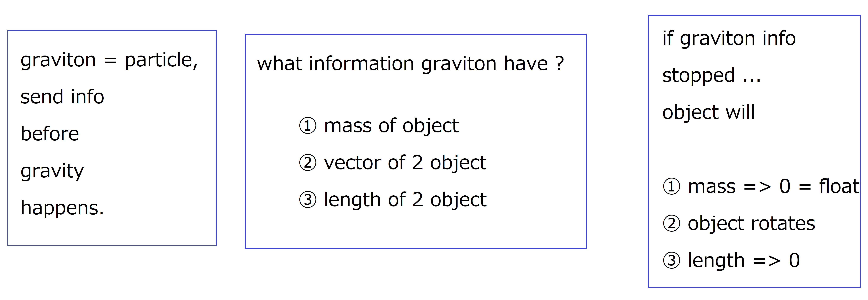868x300 pixels.
Task: Select the 'send info' line
Action: pyautogui.click(x=62, y=97)
